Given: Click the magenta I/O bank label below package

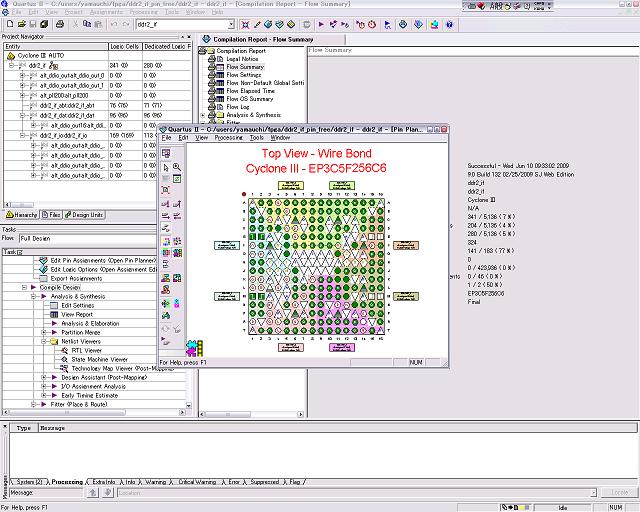Looking at the screenshot, I should pyautogui.click(x=342, y=347).
